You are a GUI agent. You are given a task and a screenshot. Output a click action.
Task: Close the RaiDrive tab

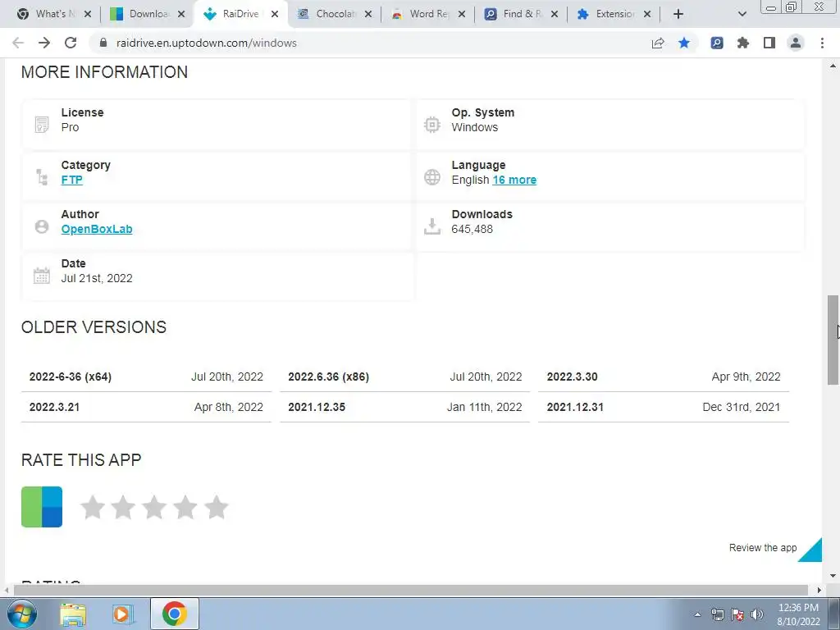275,14
